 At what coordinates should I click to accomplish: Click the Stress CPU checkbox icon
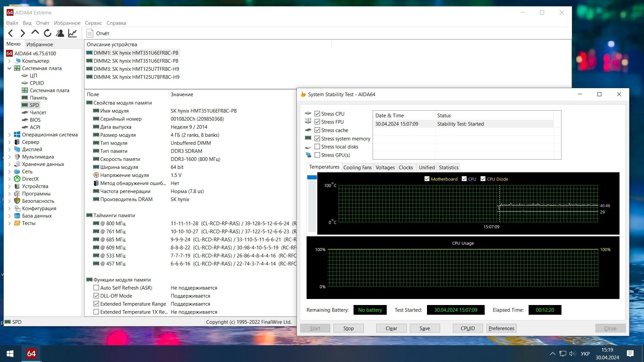[x=317, y=114]
